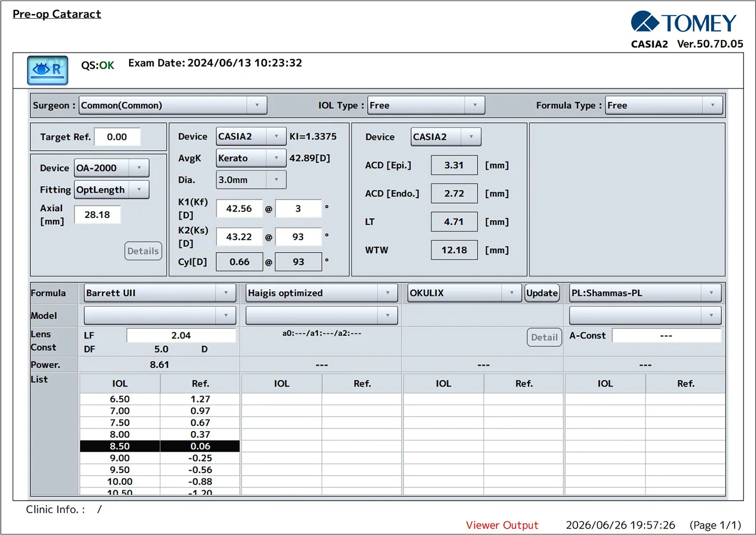Expand the Fitting OptLength dropdown
This screenshot has width=756, height=535.
point(112,190)
